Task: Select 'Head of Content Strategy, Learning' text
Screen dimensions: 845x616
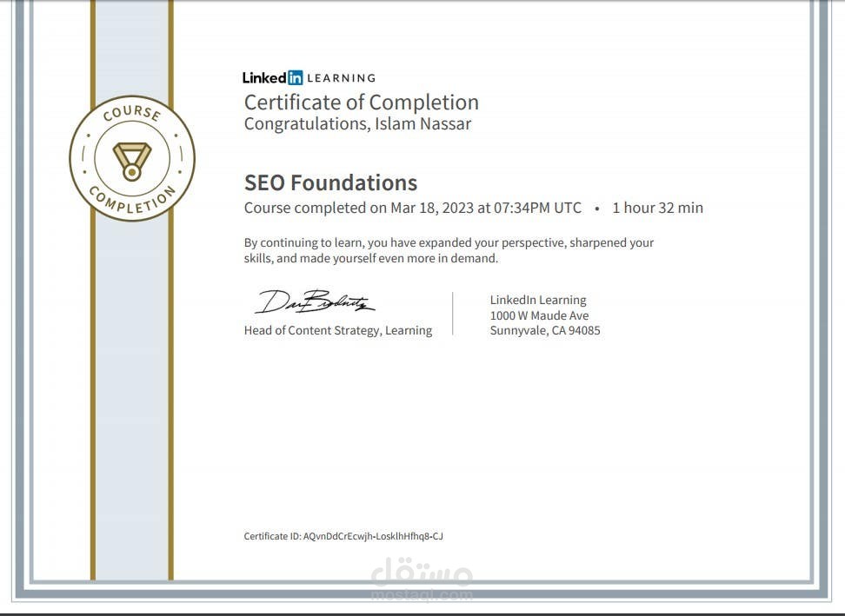Action: (338, 331)
